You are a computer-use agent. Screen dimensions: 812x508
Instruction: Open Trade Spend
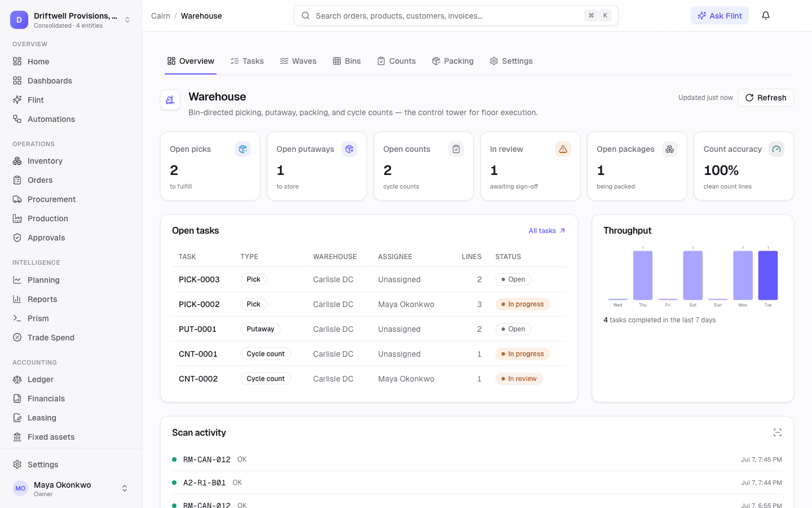(x=70, y=338)
